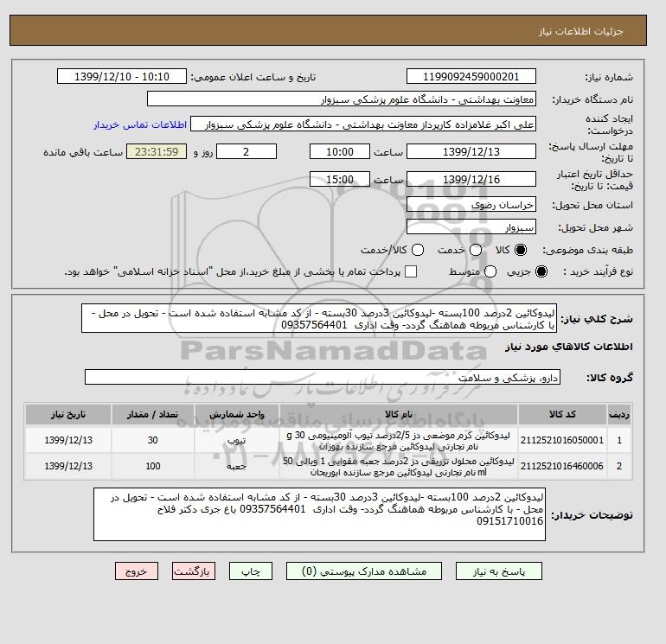Click the lidocaine cream product name cell
Screen dimensions: 666x644
point(399,440)
